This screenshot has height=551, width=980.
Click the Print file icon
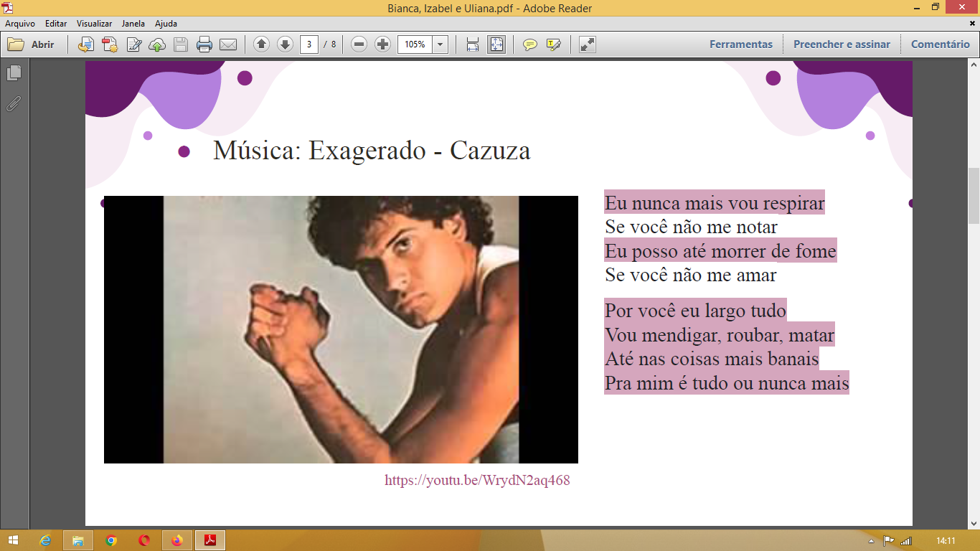point(204,44)
